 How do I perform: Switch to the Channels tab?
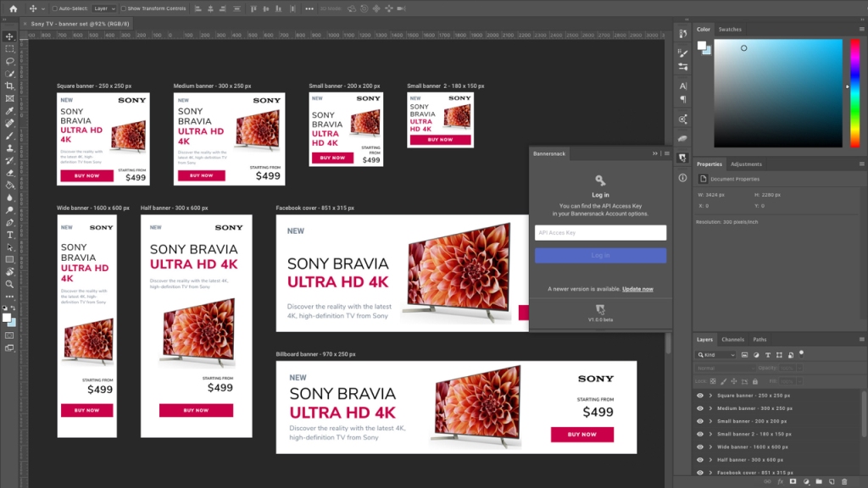[732, 339]
